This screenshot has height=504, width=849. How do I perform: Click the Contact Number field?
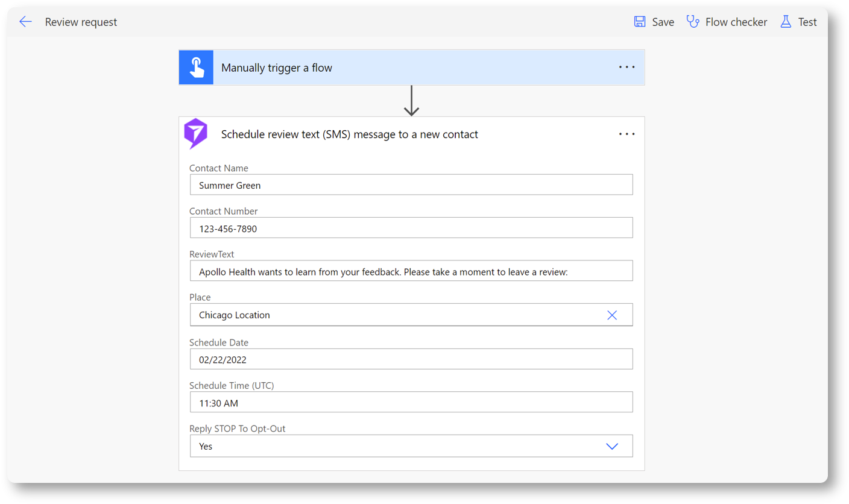click(411, 228)
